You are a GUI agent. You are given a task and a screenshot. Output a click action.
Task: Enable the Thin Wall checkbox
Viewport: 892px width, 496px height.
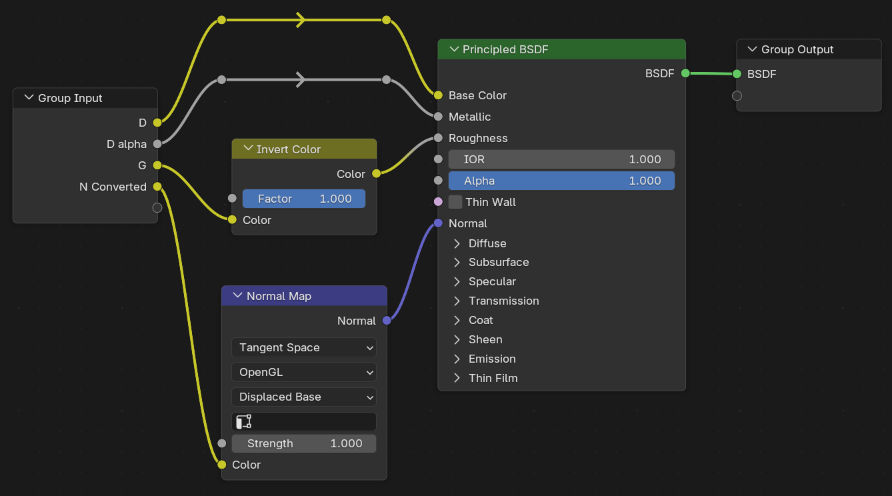455,202
